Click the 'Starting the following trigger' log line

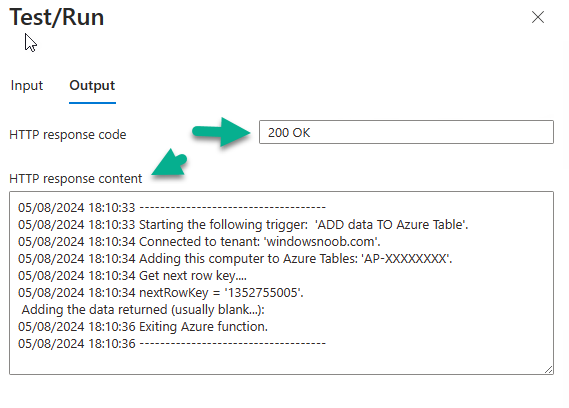243,225
